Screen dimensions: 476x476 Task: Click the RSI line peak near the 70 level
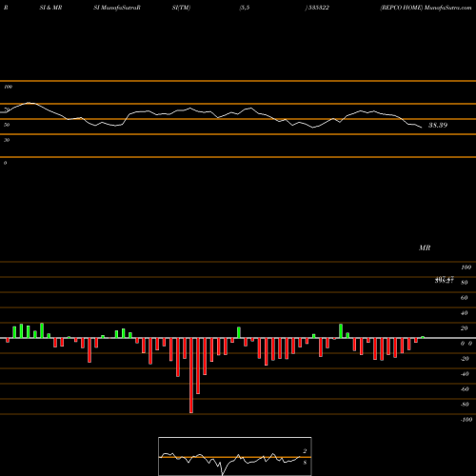click(30, 103)
